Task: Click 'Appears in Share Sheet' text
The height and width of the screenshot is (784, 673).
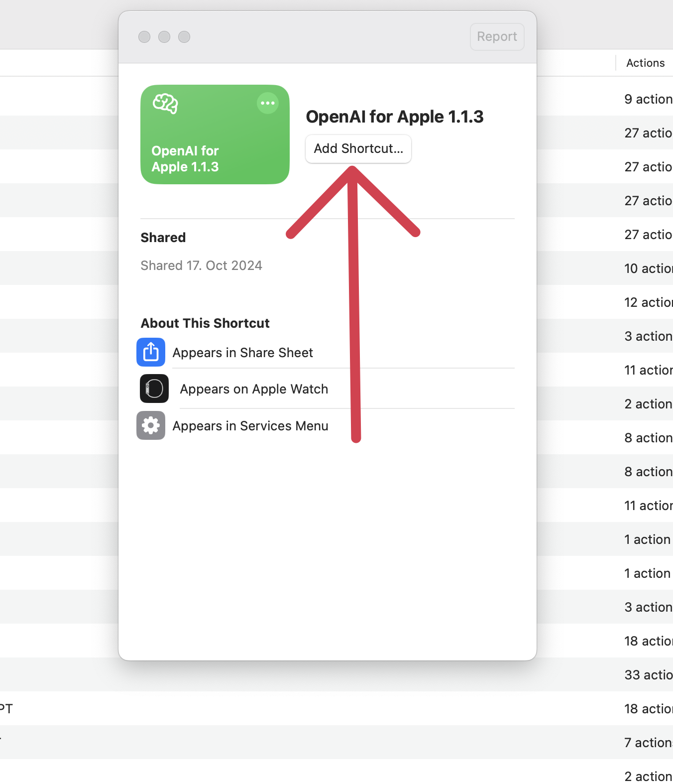Action: [243, 353]
